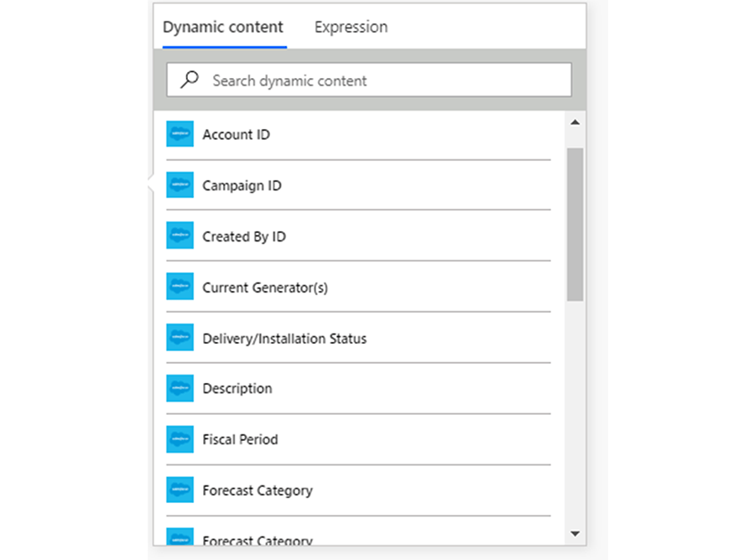Select the Description text
The height and width of the screenshot is (560, 755).
pyautogui.click(x=237, y=389)
